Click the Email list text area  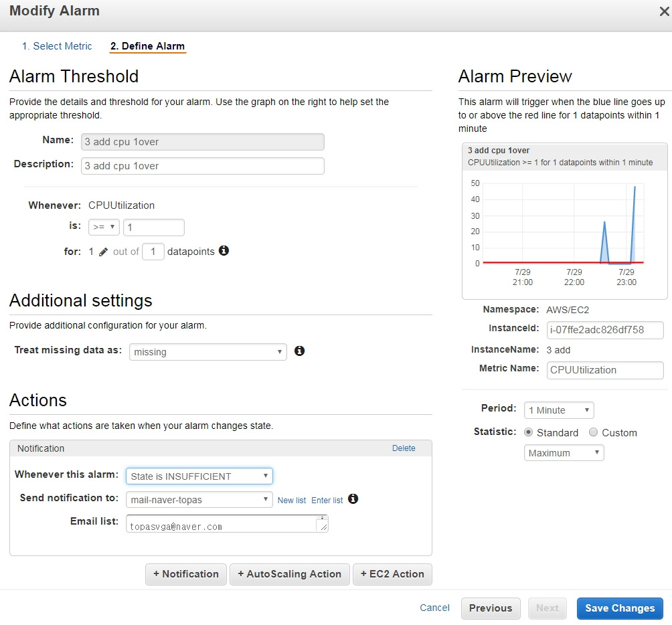coord(227,524)
